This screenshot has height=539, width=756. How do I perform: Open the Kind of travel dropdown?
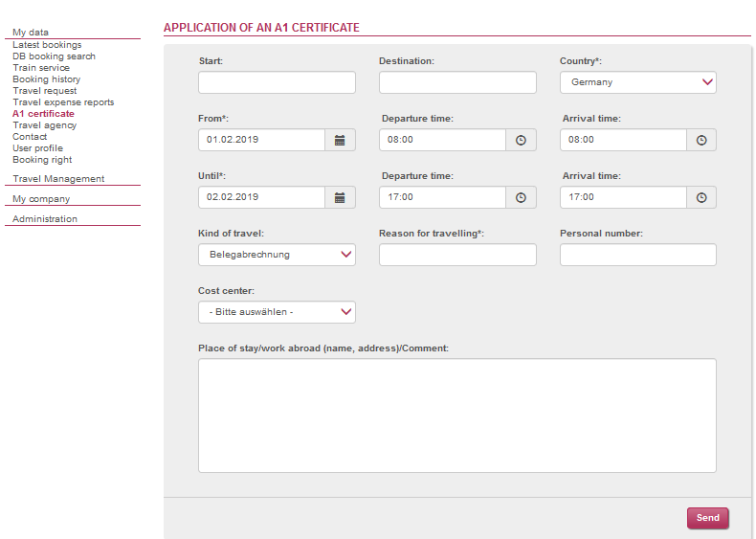pyautogui.click(x=277, y=255)
